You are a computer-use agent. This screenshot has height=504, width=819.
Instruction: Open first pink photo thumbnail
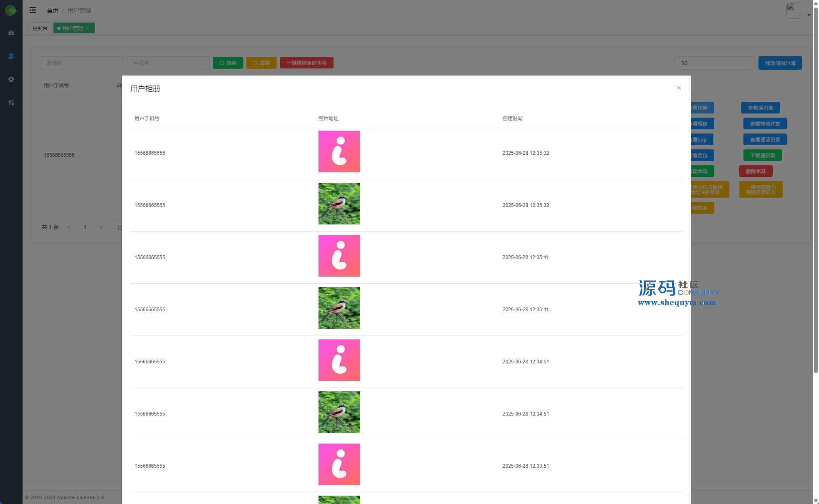pos(339,151)
